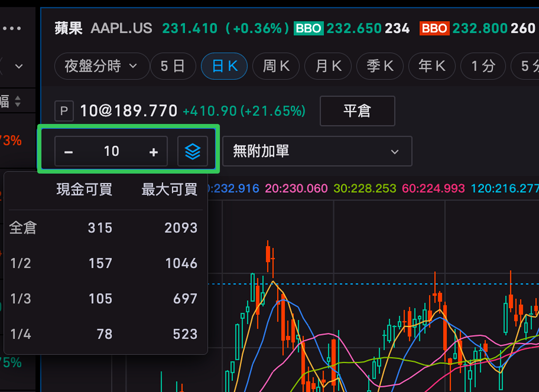This screenshot has width=539, height=392.
Task: Decrease quantity with the minus button
Action: click(69, 152)
